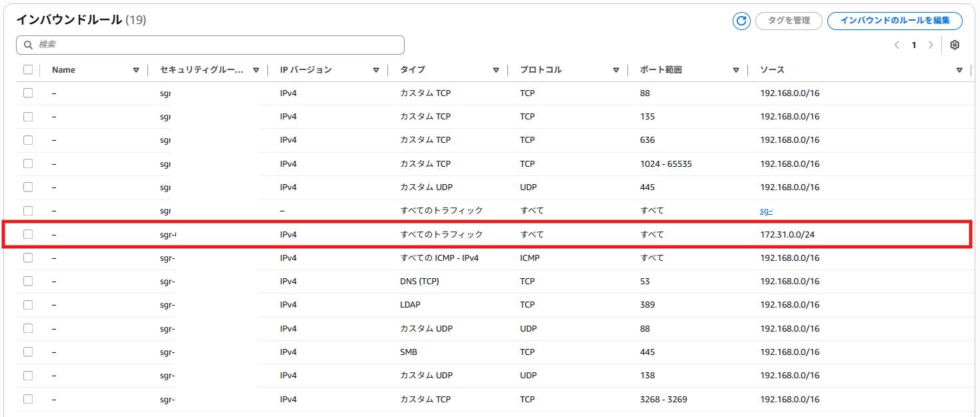Sort by タイプ column arrow
This screenshot has width=980, height=417.
click(x=496, y=70)
